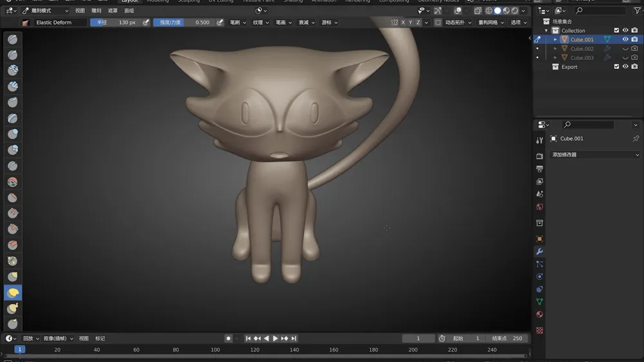644x362 pixels.
Task: Click the 结束点 250 end frame field
Action: [507, 339]
